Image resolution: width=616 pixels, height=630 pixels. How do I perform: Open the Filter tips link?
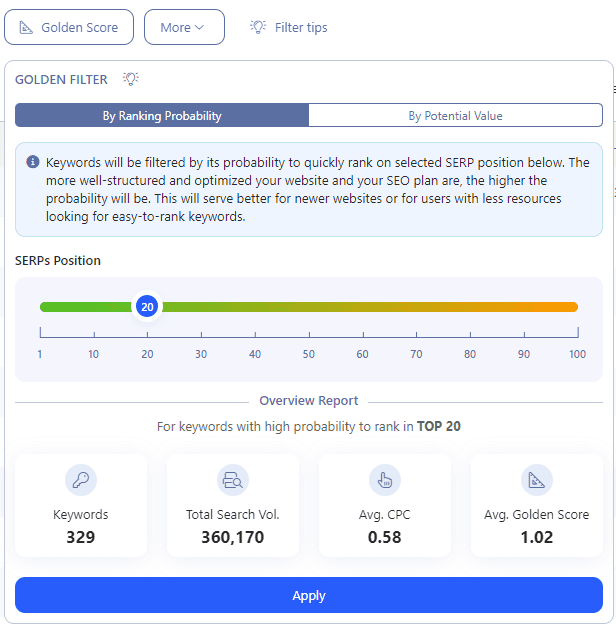click(x=300, y=27)
